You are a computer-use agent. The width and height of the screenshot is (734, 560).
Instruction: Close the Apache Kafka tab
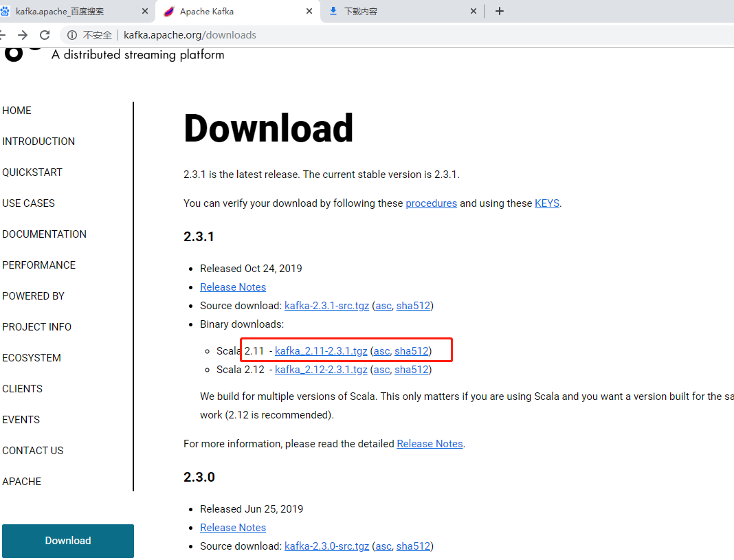(x=309, y=11)
